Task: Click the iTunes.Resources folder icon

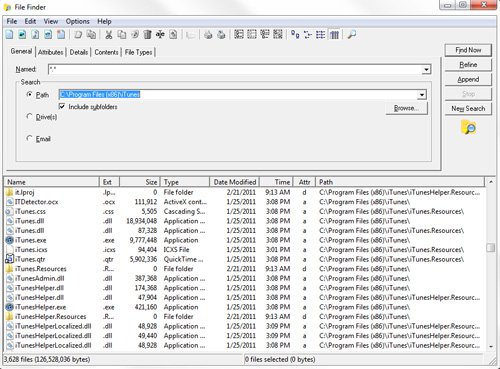Action: (x=10, y=269)
